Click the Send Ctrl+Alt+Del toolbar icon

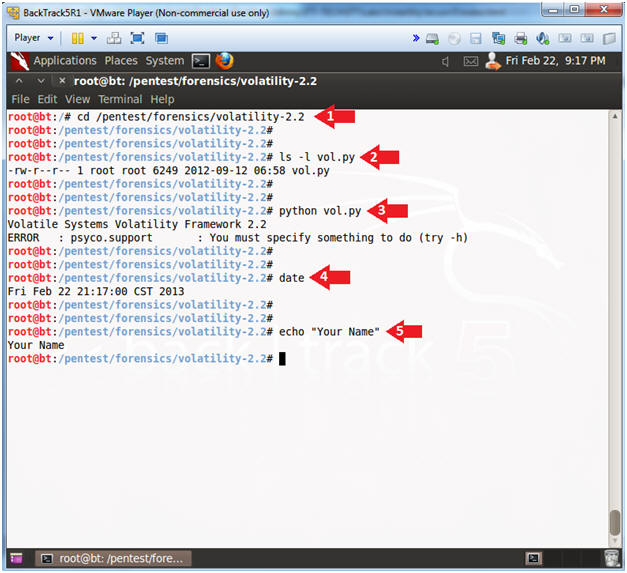point(114,38)
